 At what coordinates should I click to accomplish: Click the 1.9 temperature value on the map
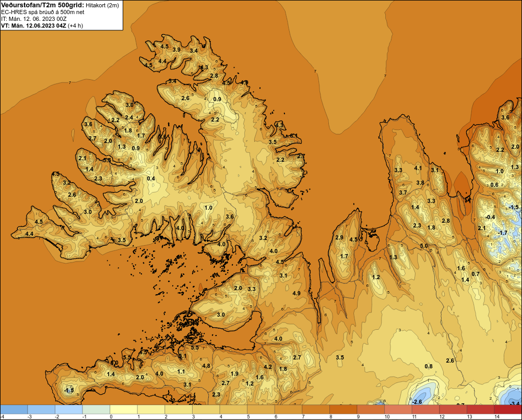pyautogui.click(x=234, y=374)
